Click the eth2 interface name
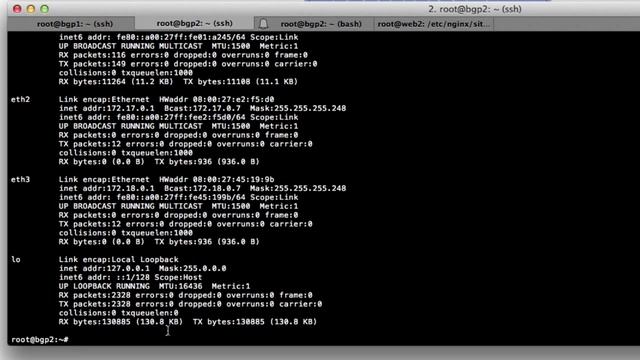640x360 pixels. [x=20, y=99]
